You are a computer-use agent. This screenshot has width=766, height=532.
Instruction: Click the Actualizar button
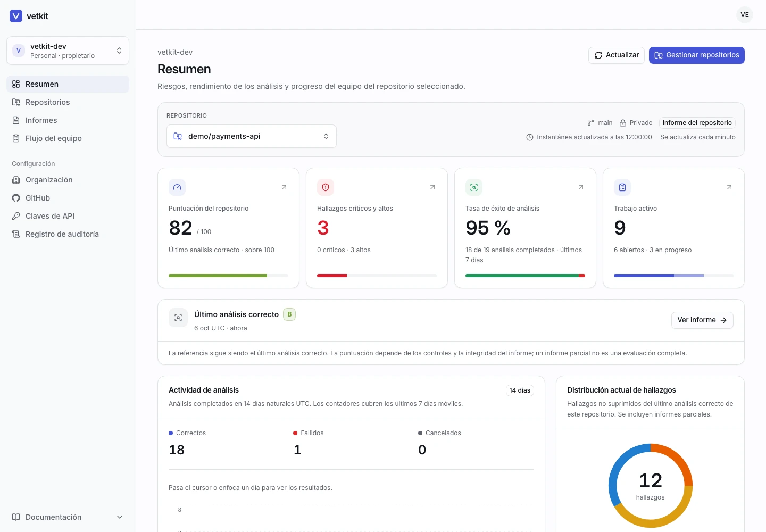(x=617, y=55)
